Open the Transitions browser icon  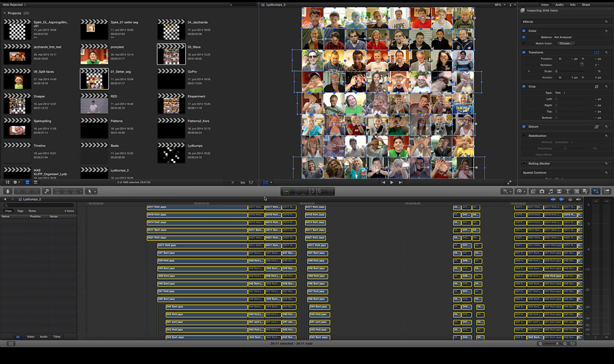pos(559,191)
